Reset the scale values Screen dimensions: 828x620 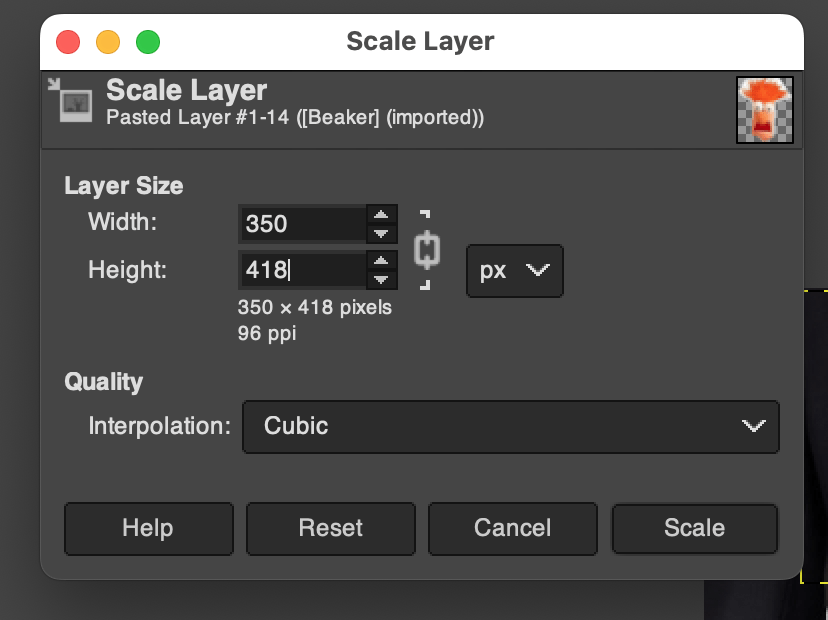pyautogui.click(x=330, y=528)
